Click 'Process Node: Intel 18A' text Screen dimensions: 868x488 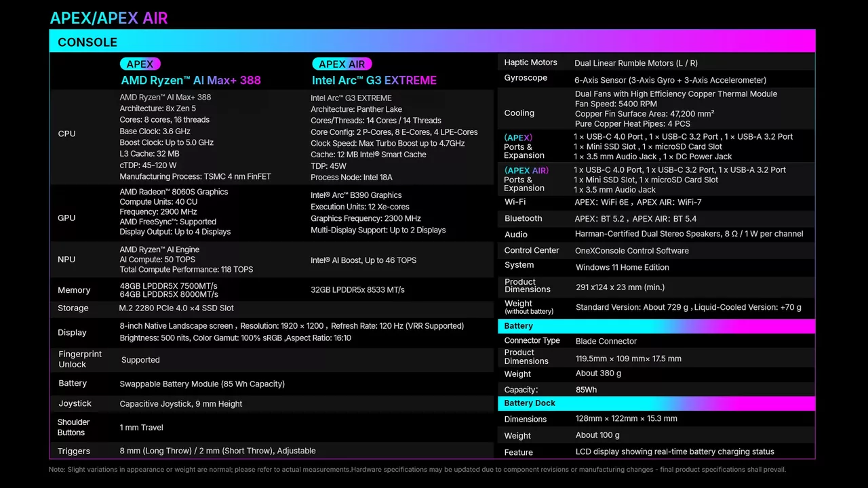tap(351, 177)
